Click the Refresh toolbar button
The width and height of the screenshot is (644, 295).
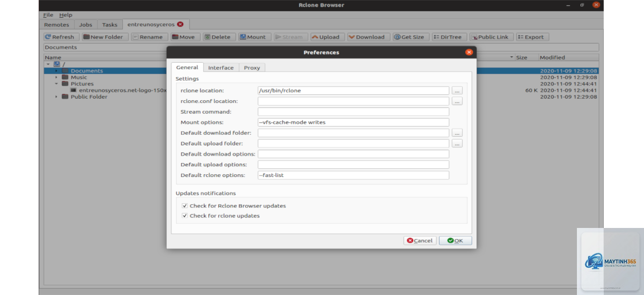(x=61, y=37)
